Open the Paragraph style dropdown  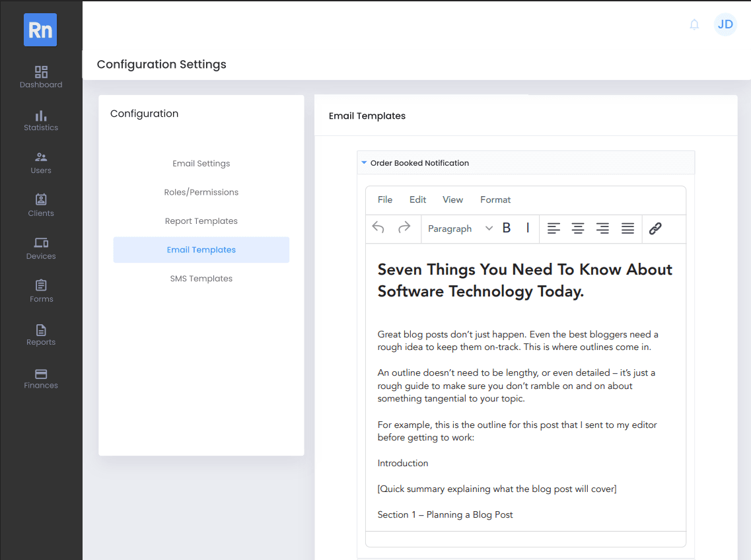tap(460, 228)
